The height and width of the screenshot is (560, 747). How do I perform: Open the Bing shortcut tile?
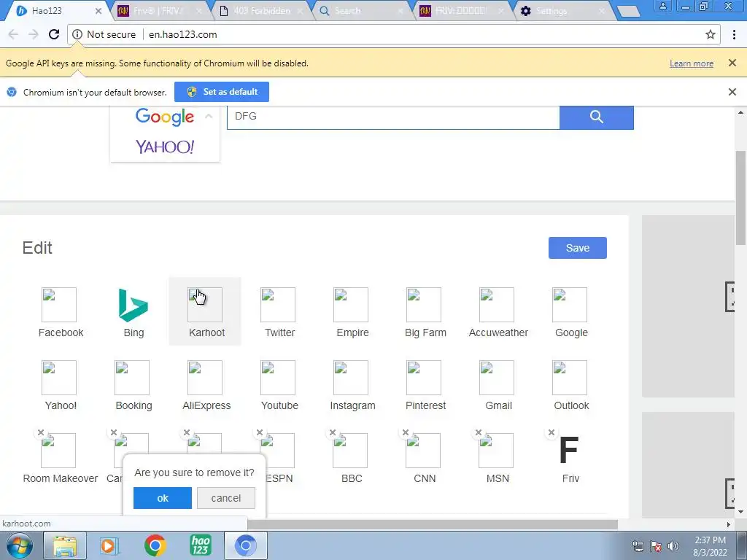click(133, 312)
